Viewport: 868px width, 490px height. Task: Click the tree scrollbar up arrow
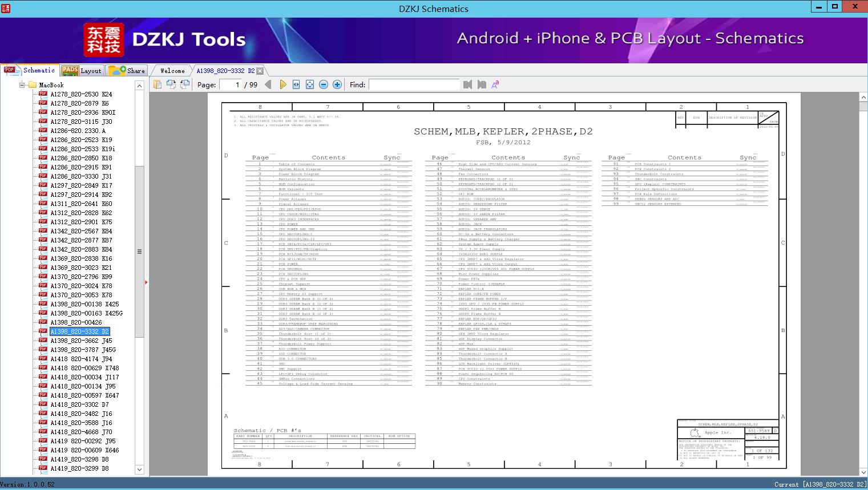click(139, 86)
